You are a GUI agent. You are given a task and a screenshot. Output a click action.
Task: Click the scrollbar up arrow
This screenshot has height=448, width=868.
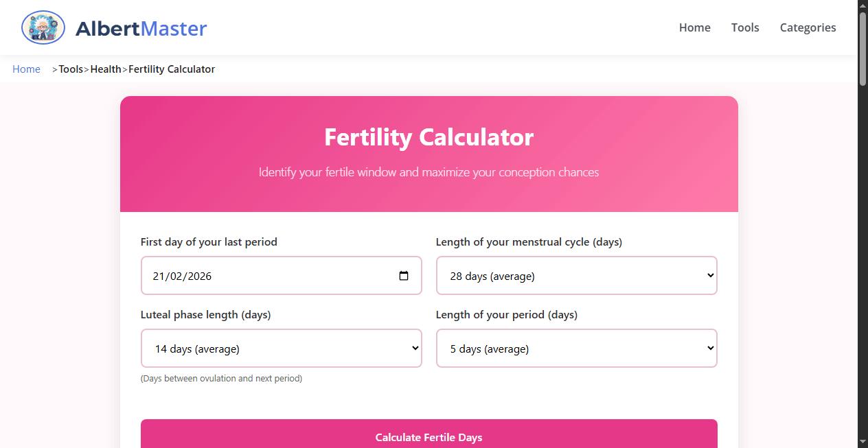point(863,5)
